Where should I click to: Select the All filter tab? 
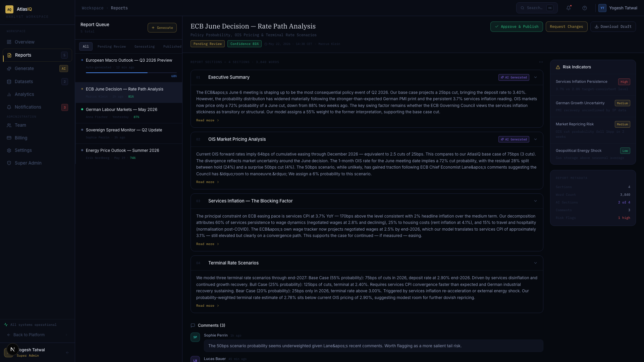pos(86,47)
